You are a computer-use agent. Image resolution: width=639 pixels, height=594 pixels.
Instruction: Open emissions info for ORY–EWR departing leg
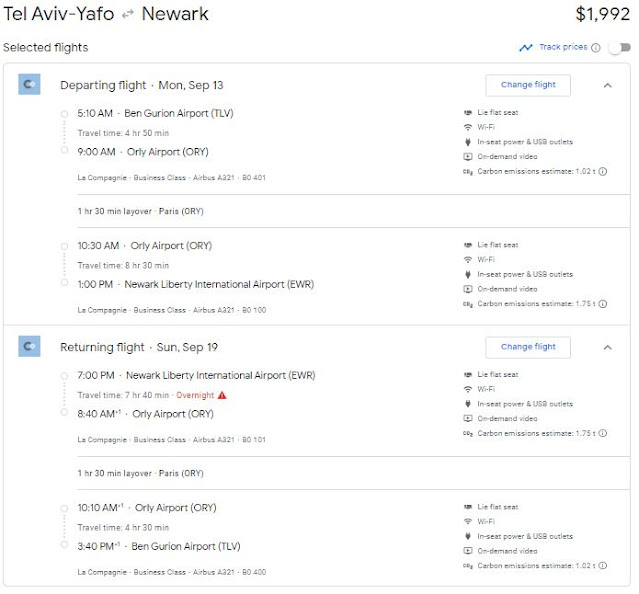[603, 303]
